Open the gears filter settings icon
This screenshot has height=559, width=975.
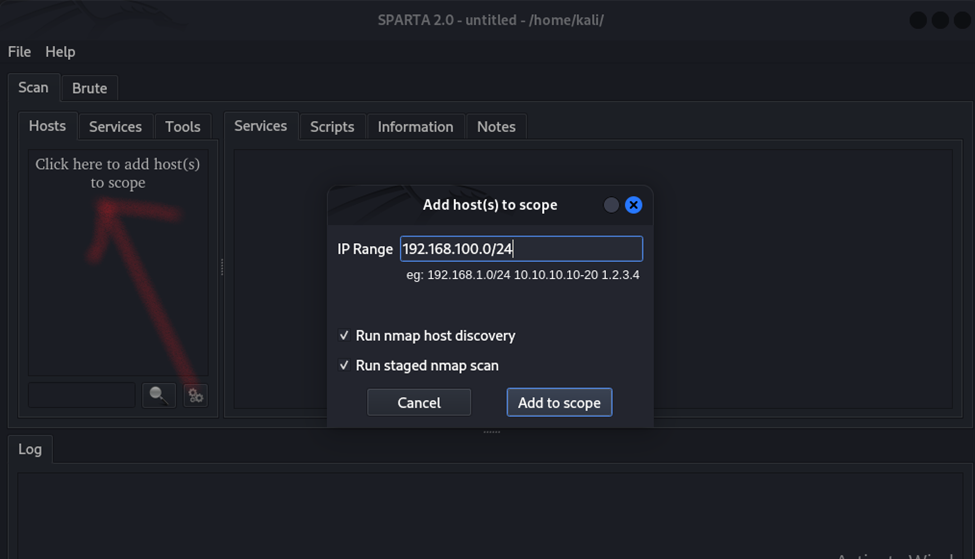(196, 395)
